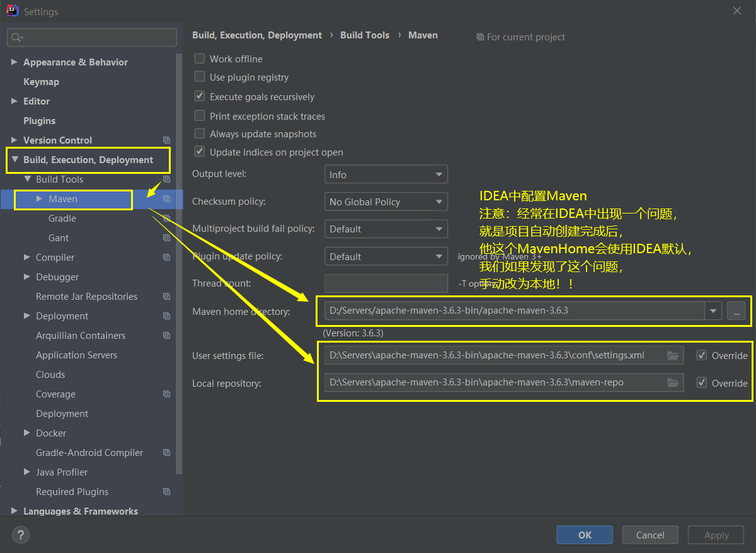The image size is (756, 553).
Task: Expand the Editor section arrow
Action: point(14,101)
